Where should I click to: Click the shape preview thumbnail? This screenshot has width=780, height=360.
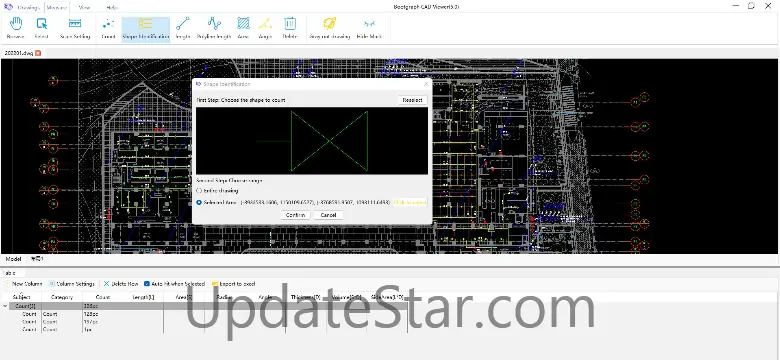312,141
